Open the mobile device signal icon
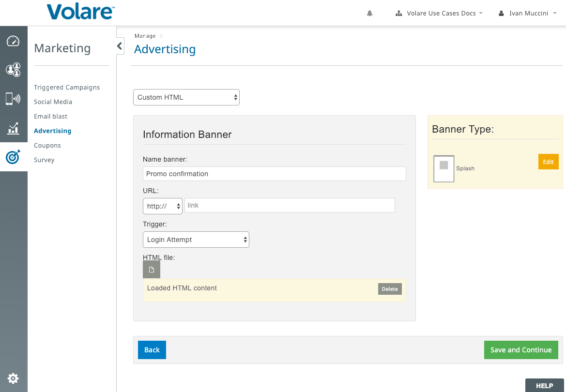566x392 pixels. pyautogui.click(x=14, y=99)
